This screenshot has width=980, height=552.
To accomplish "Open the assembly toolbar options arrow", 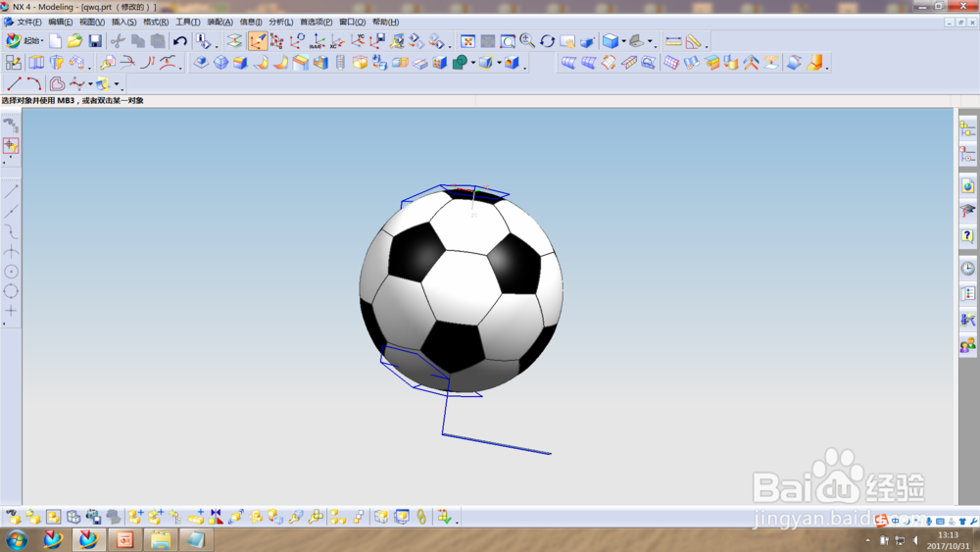I will pyautogui.click(x=457, y=522).
